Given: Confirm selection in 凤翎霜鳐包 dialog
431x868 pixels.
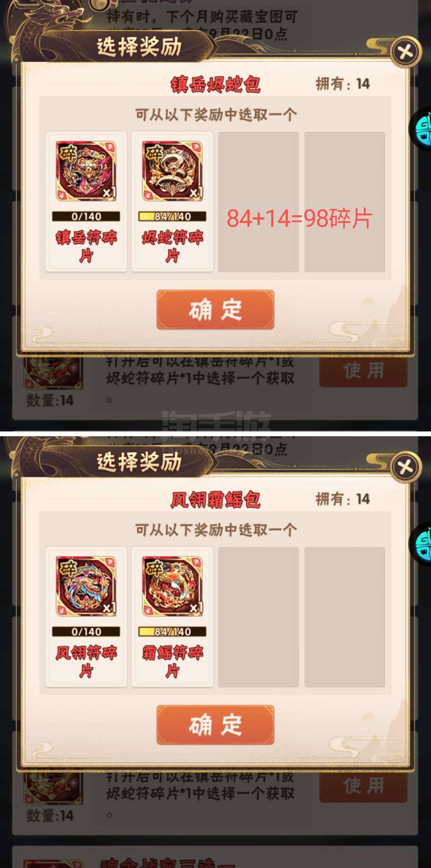Looking at the screenshot, I should pos(215,725).
